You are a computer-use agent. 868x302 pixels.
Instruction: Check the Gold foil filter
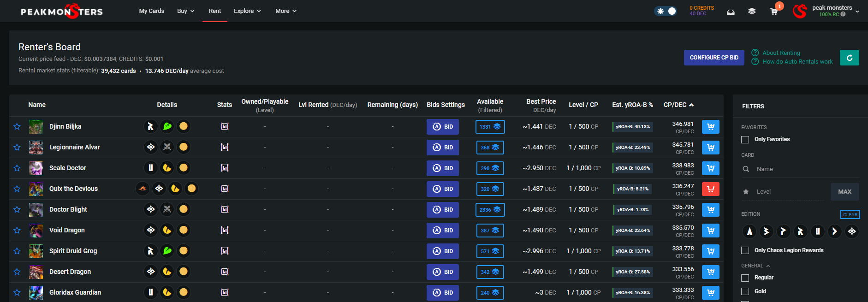[x=745, y=291]
